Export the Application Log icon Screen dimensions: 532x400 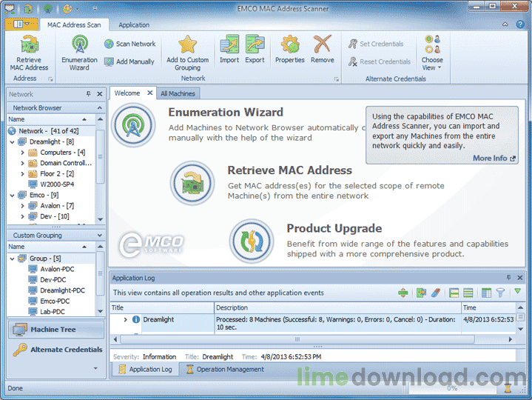(421, 293)
